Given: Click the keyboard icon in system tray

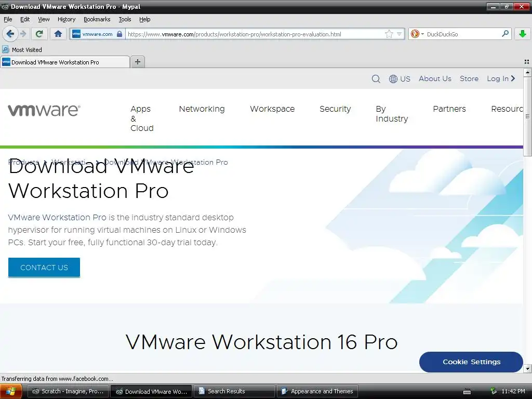Looking at the screenshot, I should (467, 392).
